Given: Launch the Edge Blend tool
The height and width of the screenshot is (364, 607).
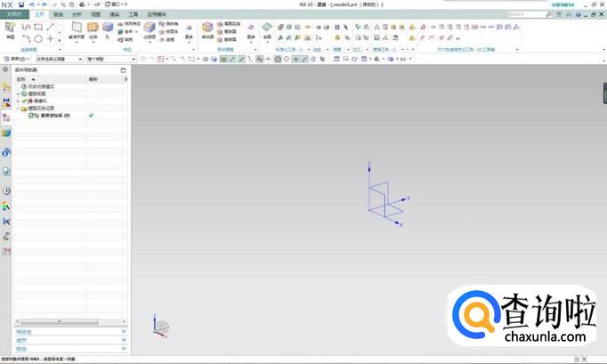Looking at the screenshot, I should click(x=150, y=30).
